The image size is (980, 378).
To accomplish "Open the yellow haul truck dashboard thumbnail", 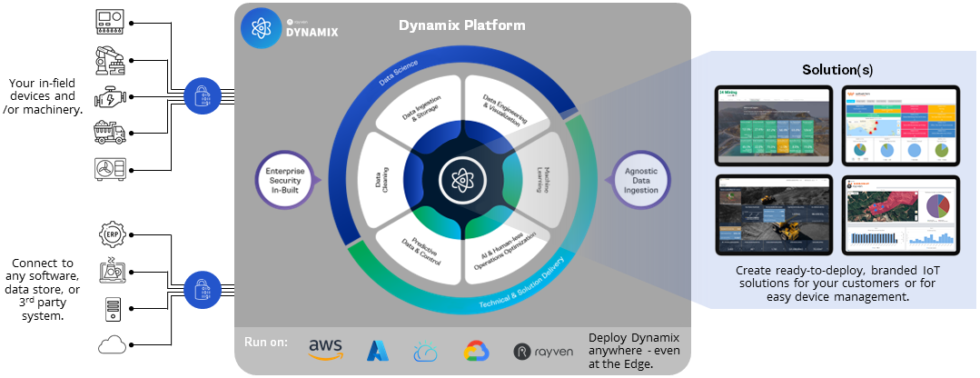I will tap(773, 214).
